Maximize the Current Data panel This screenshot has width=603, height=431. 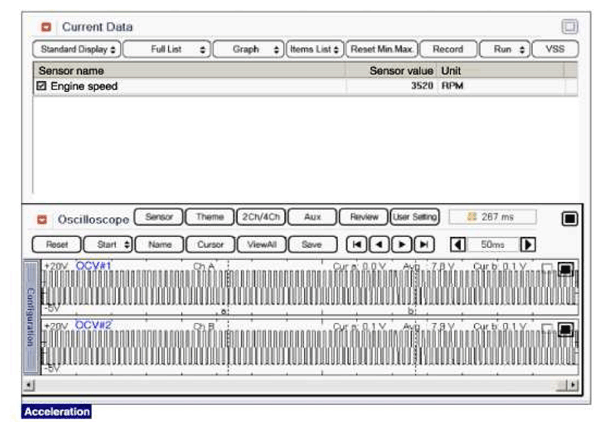click(x=569, y=27)
